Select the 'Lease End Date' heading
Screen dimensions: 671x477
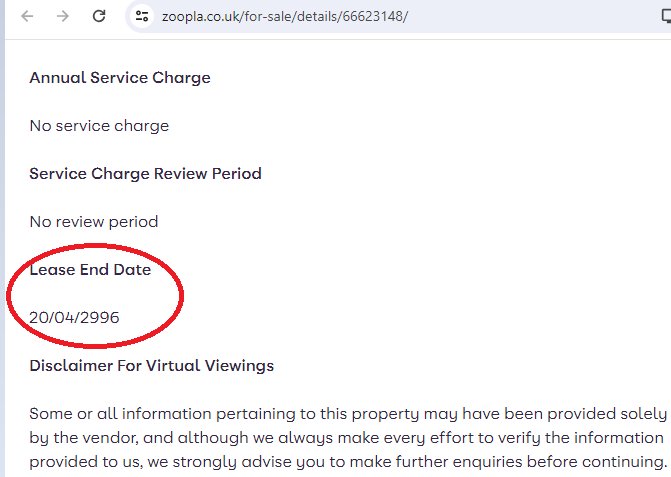click(x=90, y=270)
